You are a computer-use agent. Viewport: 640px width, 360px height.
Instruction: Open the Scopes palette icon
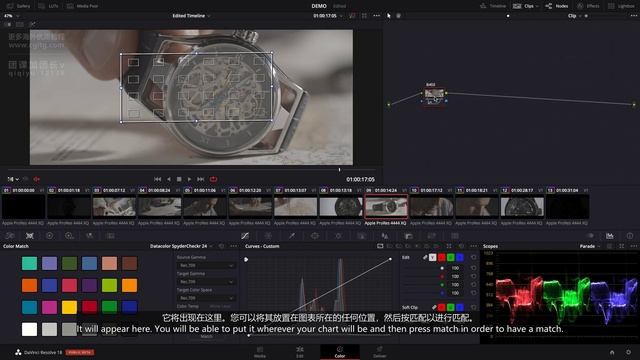(x=609, y=236)
